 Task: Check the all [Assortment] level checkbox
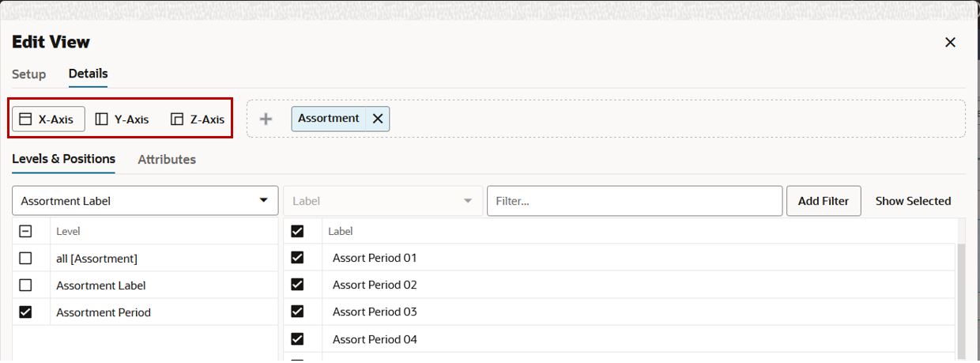[x=25, y=258]
